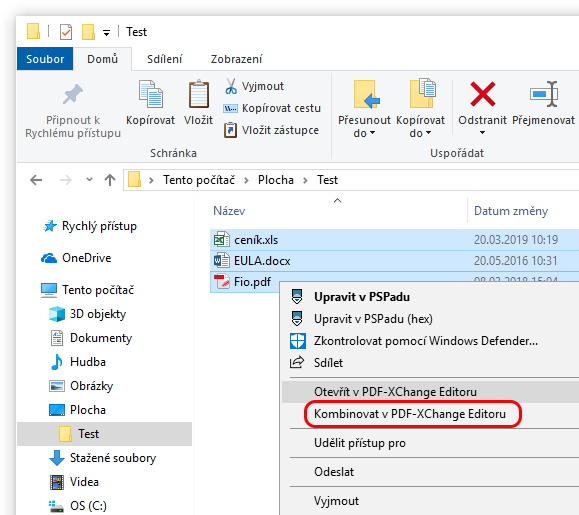Screen dimensions: 579x515
Task: Expand the address bar root chevron
Action: click(x=151, y=181)
